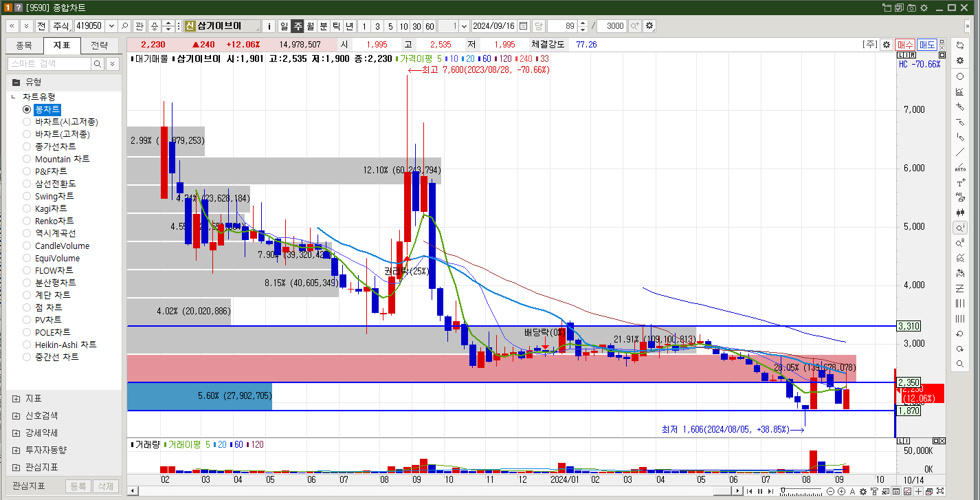Open the calendar date picker icon
Image resolution: width=980 pixels, height=500 pixels.
[x=524, y=25]
